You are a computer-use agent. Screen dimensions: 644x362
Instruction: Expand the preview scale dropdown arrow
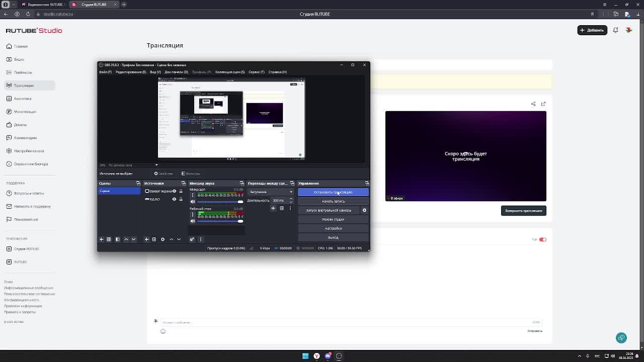coord(156,165)
